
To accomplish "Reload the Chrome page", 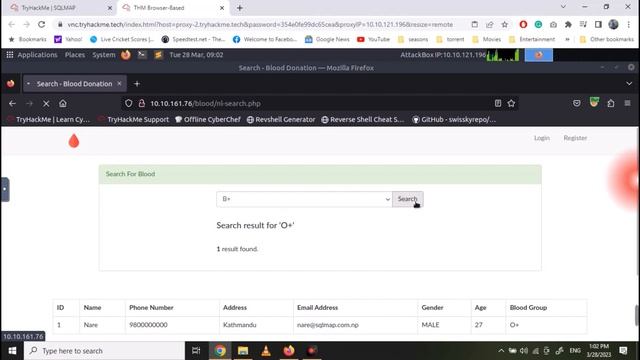I will 42,24.
